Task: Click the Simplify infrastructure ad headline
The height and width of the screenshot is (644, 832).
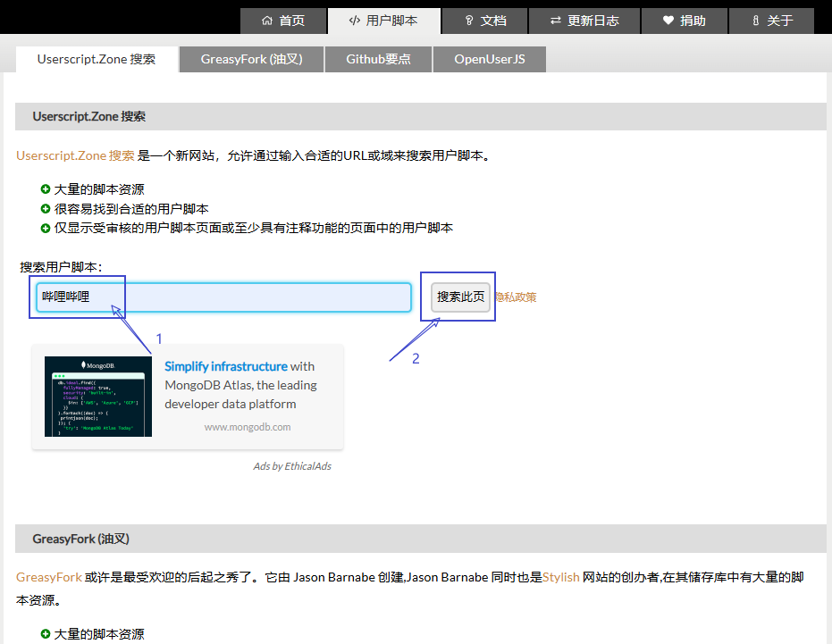Action: [x=226, y=366]
